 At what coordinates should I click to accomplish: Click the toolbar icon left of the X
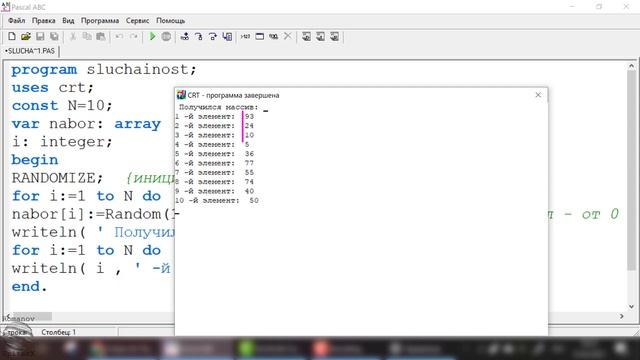(x=273, y=37)
